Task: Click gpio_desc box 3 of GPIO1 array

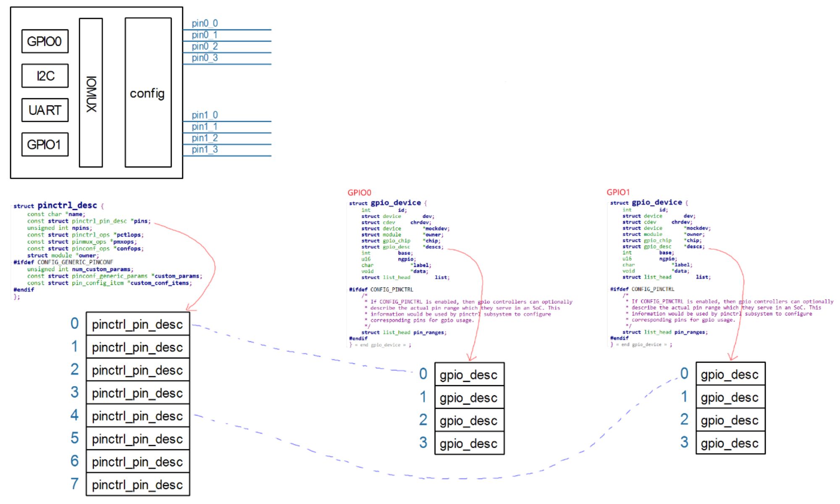Action: 730,443
